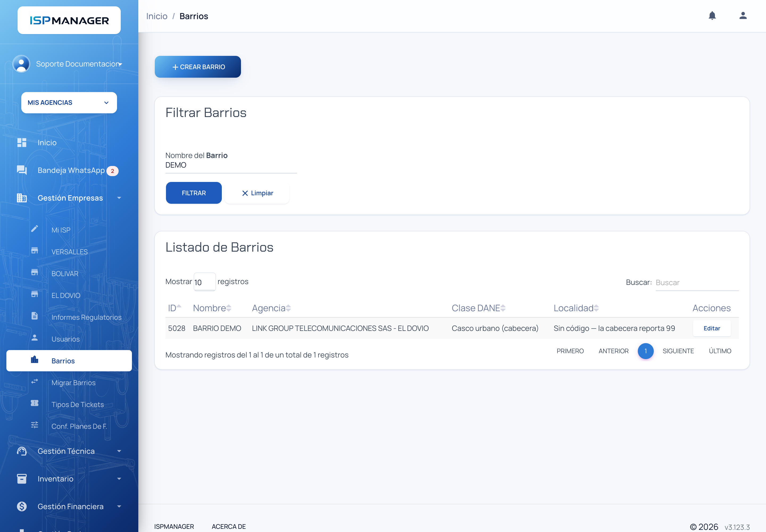Click the pencil icon beside Mi ISP

point(35,229)
